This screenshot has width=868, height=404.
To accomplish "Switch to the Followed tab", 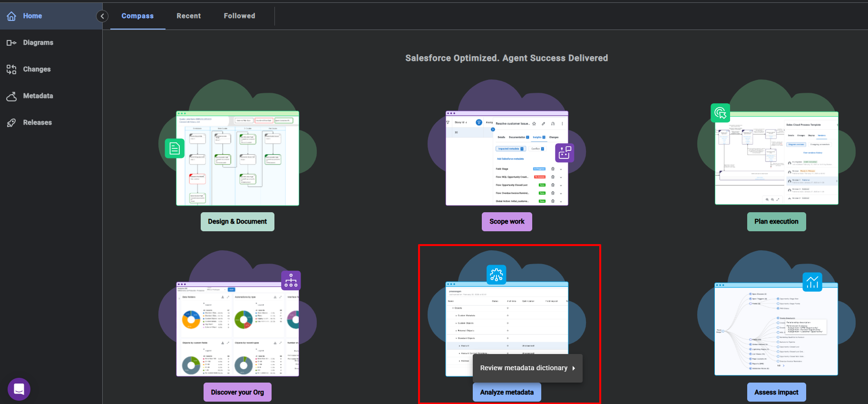I will [239, 16].
